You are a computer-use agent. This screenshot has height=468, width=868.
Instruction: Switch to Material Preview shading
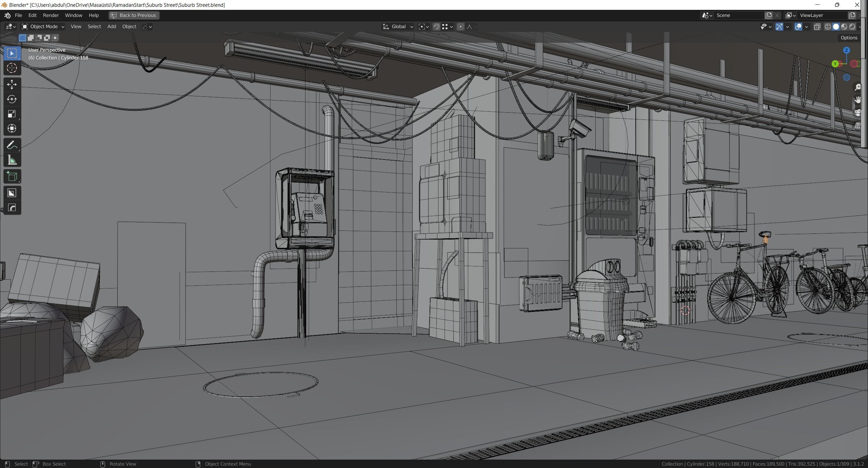pos(844,27)
